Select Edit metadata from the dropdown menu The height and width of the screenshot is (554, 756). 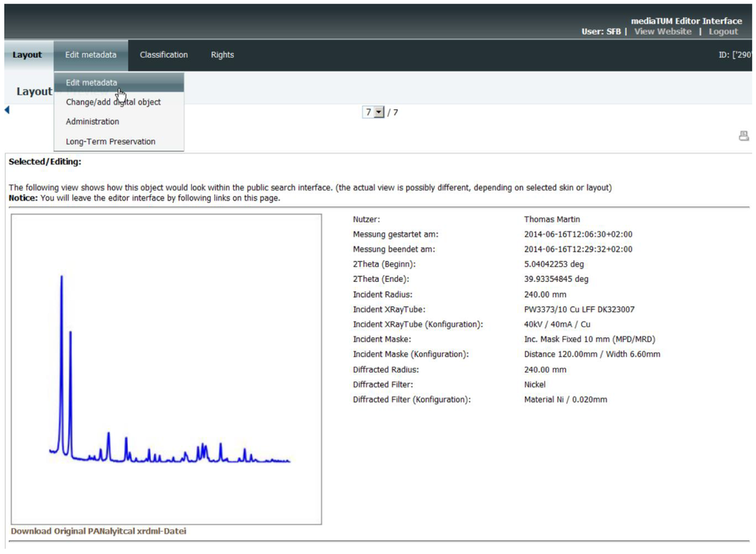(x=92, y=83)
